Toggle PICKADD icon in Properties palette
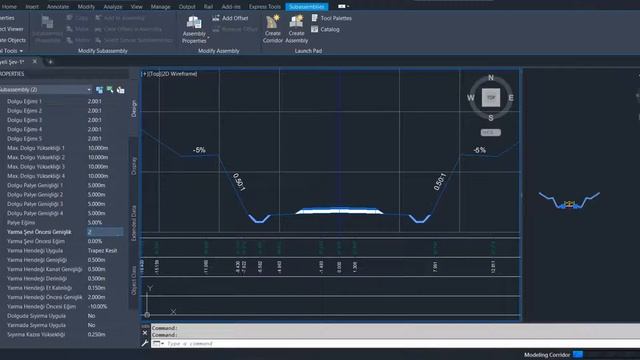This screenshot has height=360, width=640. pos(99,90)
